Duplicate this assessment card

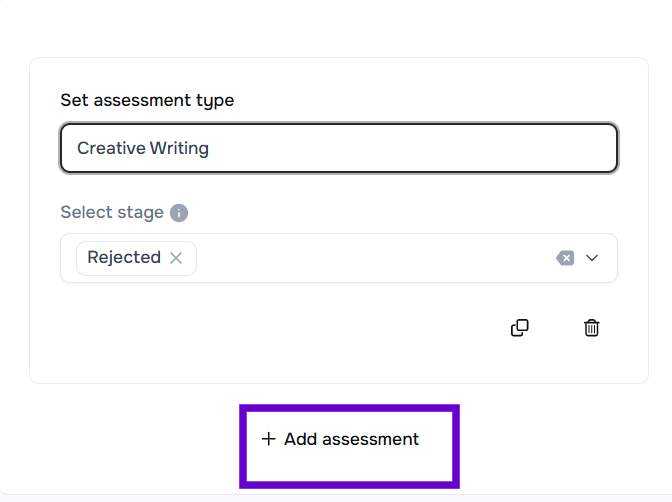pos(520,328)
